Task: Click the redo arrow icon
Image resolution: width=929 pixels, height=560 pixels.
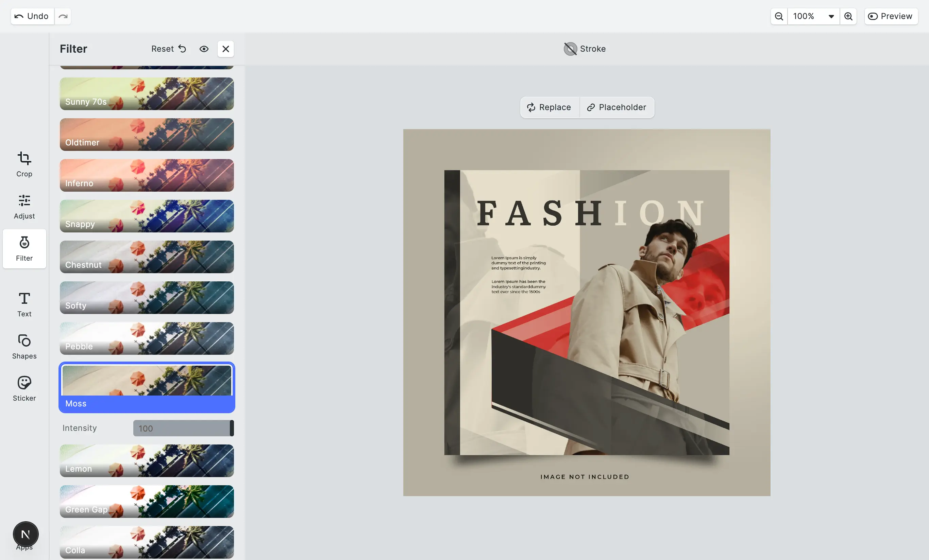Action: 63,16
